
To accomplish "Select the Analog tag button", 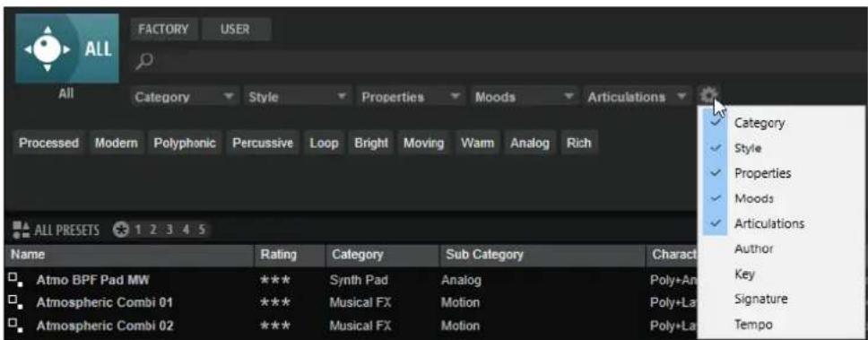I will [x=530, y=143].
